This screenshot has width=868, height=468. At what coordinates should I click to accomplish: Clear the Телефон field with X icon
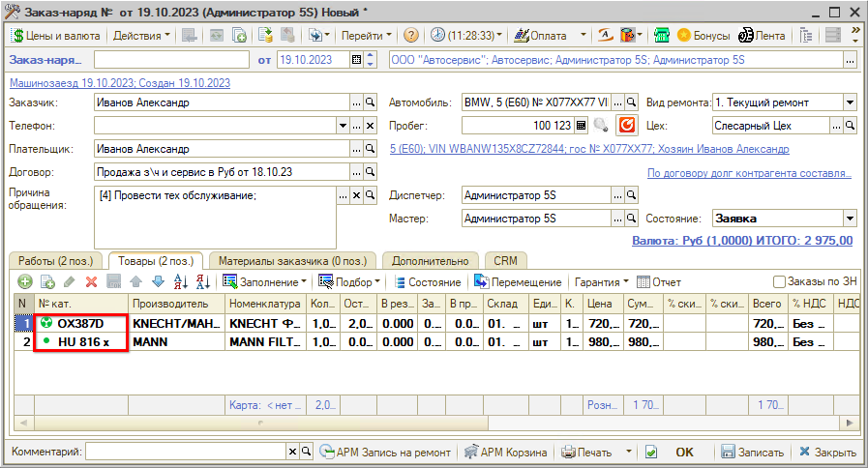point(371,126)
